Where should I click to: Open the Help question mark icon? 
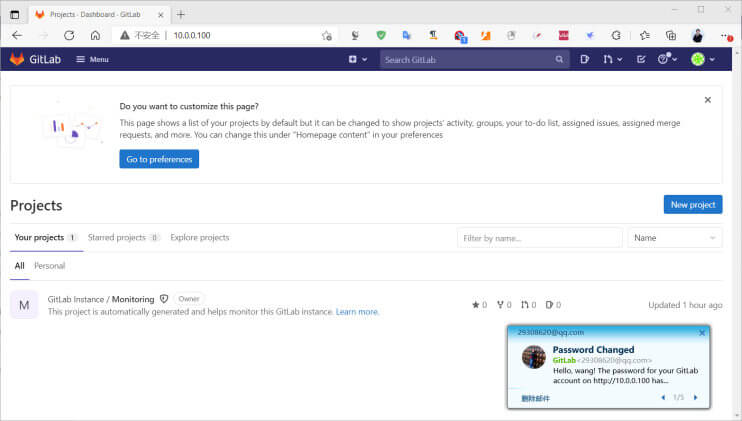pyautogui.click(x=663, y=59)
